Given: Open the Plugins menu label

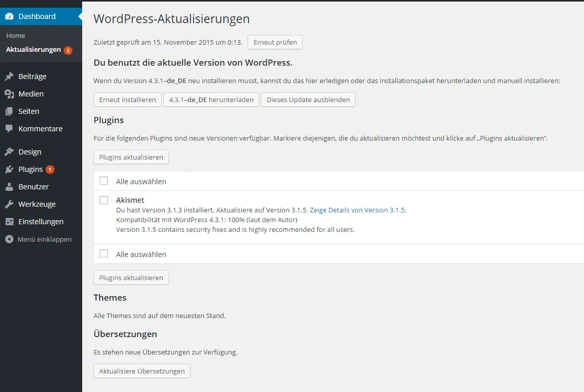Looking at the screenshot, I should [x=30, y=169].
